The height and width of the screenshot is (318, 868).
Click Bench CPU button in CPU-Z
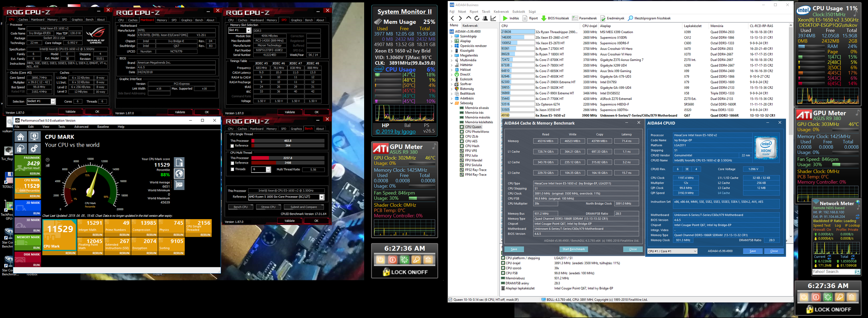click(240, 207)
